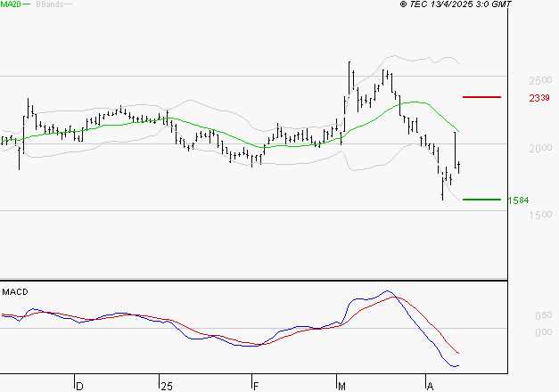Click the A month label on the time axis

click(431, 387)
